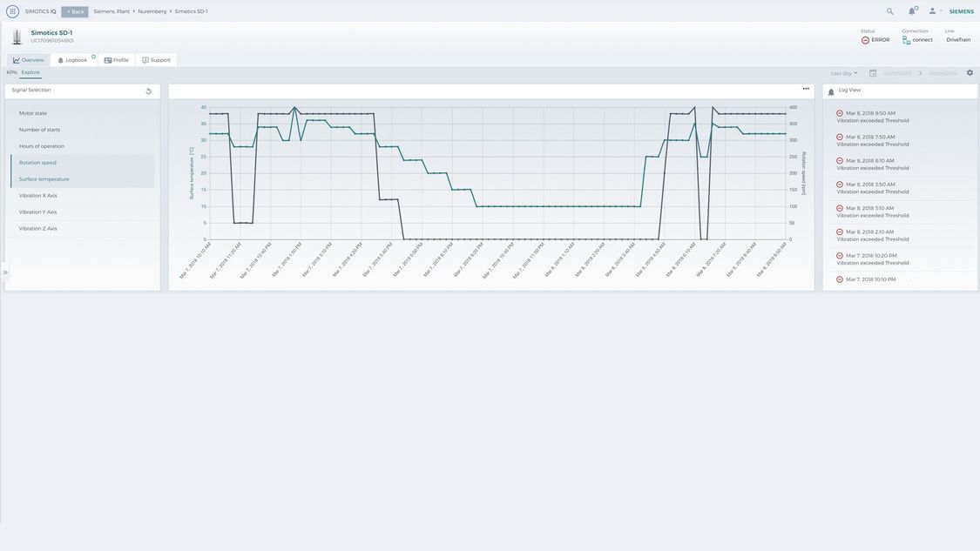
Task: Open the Mar 8, 2018 2:10 AM log entry
Action: coord(900,236)
